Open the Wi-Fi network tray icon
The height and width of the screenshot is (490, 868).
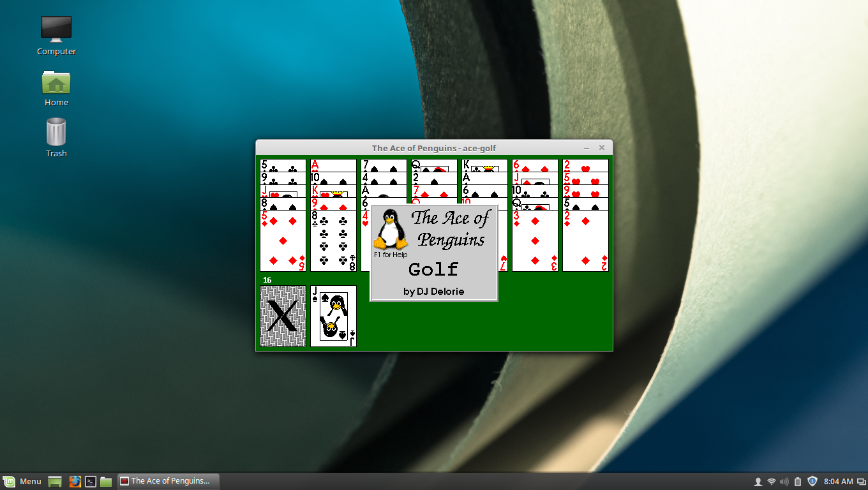click(772, 481)
